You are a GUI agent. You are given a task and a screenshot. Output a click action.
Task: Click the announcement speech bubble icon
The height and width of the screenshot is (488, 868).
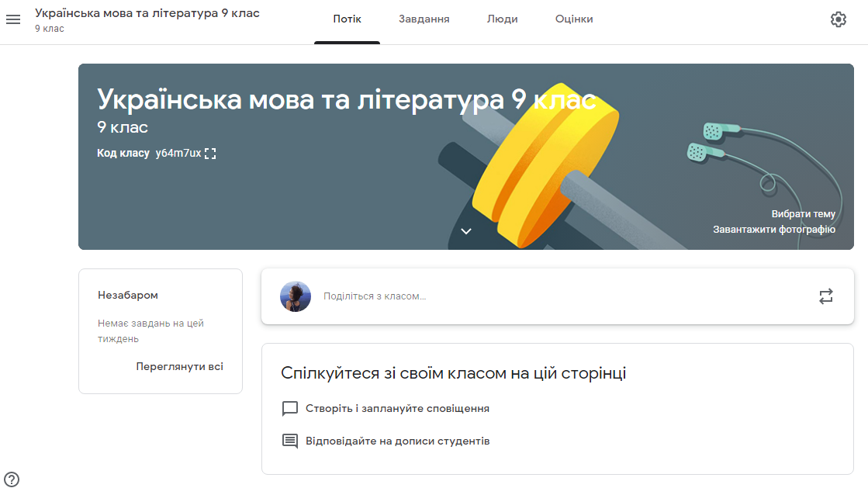click(290, 408)
